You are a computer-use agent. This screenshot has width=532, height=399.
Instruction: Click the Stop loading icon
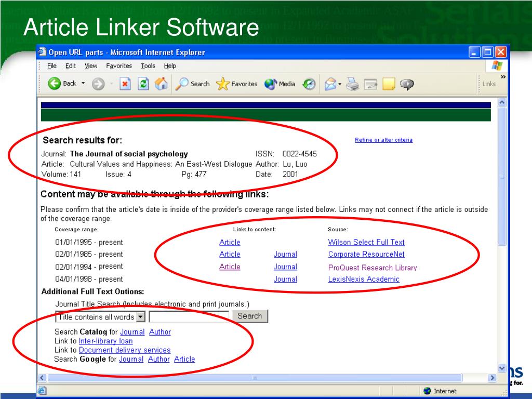[x=125, y=84]
